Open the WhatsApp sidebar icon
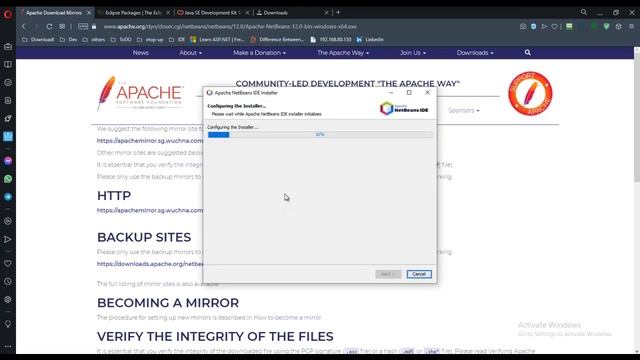640x360 pixels. point(8,179)
